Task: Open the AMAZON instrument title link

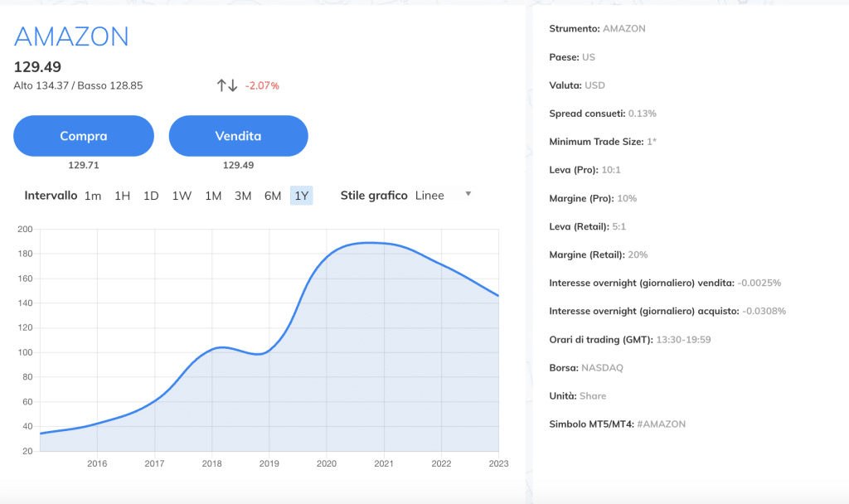Action: click(x=70, y=36)
